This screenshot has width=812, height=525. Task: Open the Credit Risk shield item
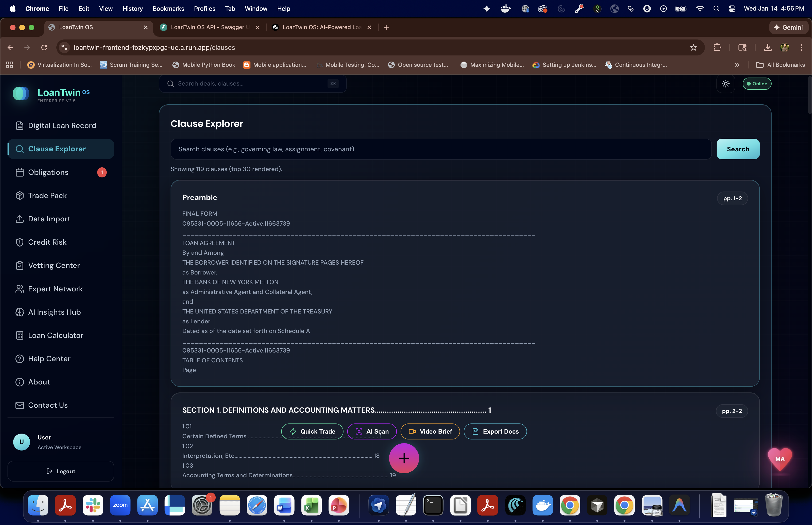point(47,242)
